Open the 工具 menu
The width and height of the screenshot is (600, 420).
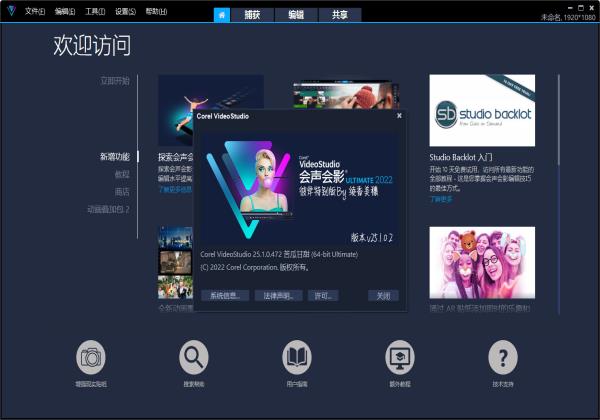click(x=95, y=11)
